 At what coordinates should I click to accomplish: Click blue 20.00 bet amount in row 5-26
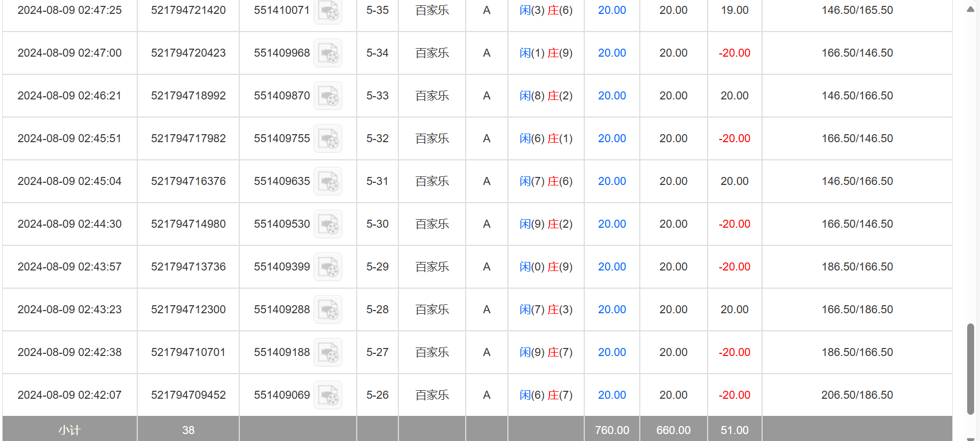611,395
